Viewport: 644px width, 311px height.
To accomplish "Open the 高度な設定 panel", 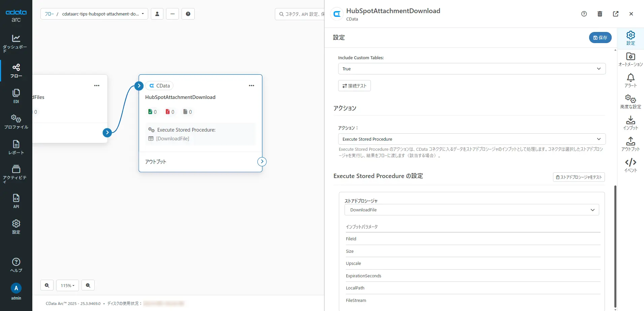I will point(630,101).
